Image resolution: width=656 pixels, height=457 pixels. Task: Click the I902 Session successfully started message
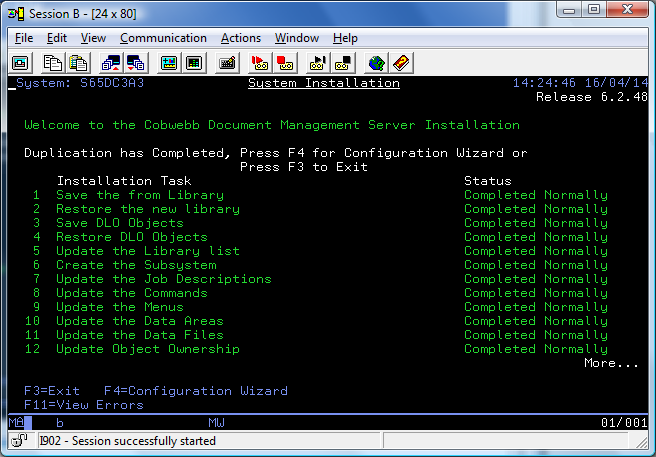coord(128,441)
